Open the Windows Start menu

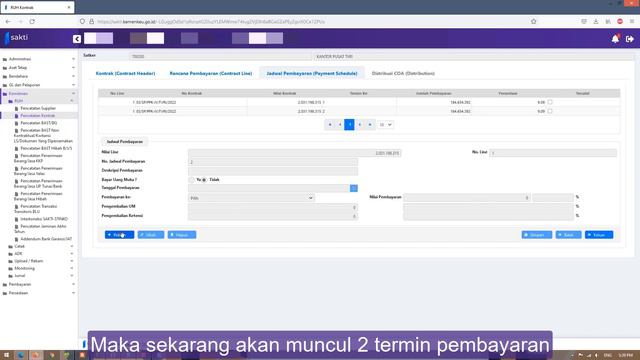[x=6, y=355]
